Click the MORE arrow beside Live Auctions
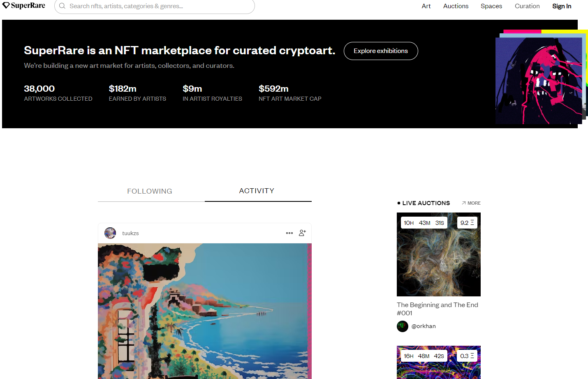Image resolution: width=588 pixels, height=379 pixels. coord(471,203)
